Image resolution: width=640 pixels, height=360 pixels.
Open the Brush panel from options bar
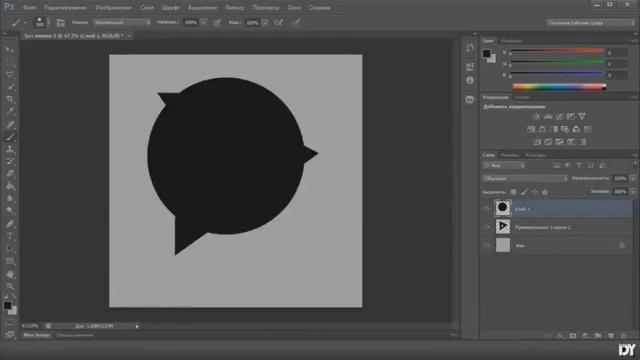pyautogui.click(x=60, y=22)
